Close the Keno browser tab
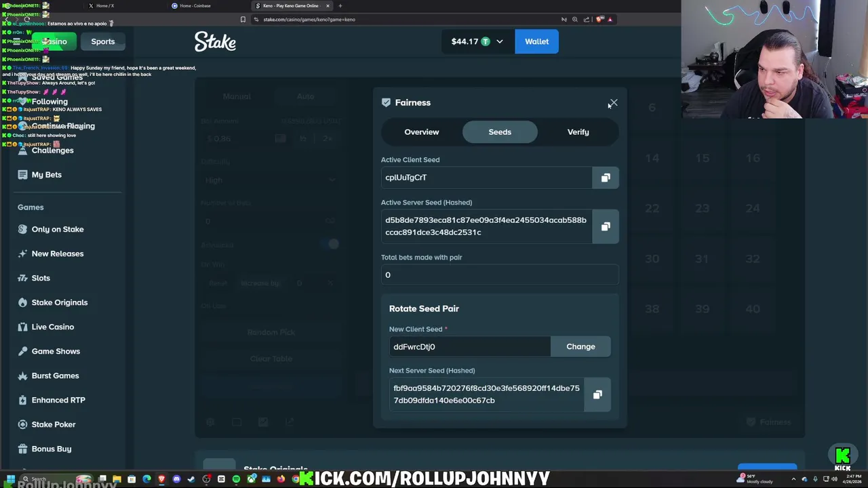Image resolution: width=868 pixels, height=488 pixels. click(328, 5)
